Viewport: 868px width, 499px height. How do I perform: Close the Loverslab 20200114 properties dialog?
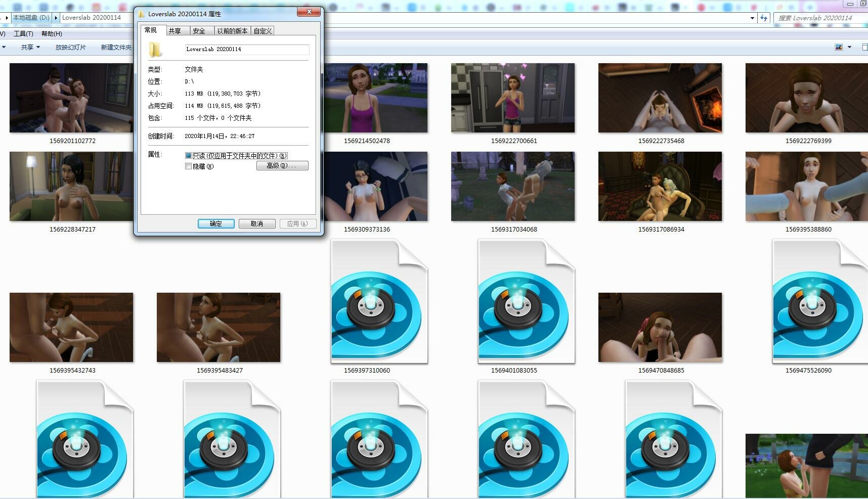point(309,12)
